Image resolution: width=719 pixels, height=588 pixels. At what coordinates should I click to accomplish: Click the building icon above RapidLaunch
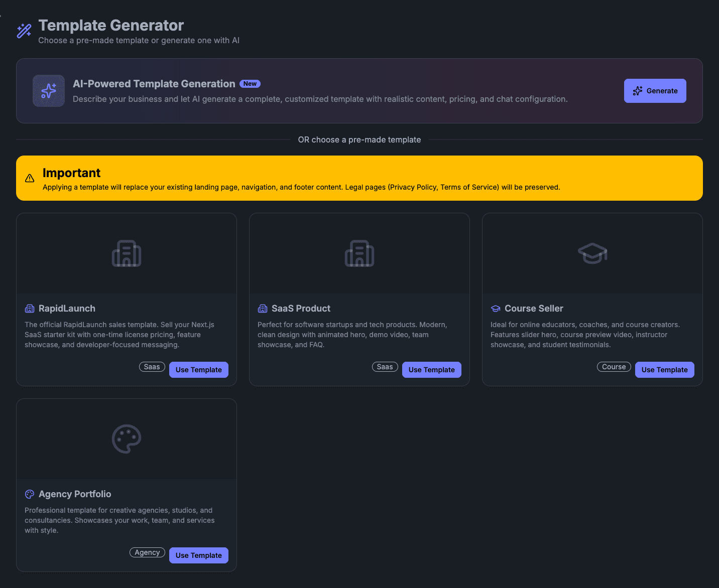click(x=126, y=253)
